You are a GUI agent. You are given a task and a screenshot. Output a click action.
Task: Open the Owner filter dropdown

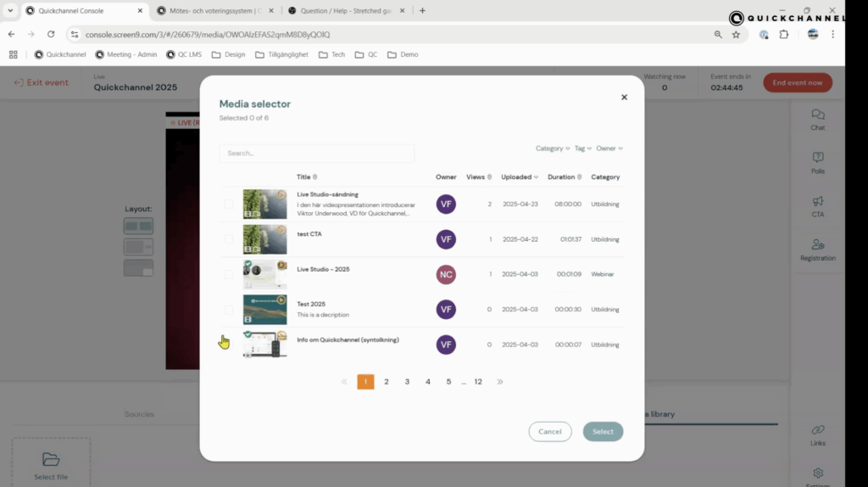click(x=609, y=148)
